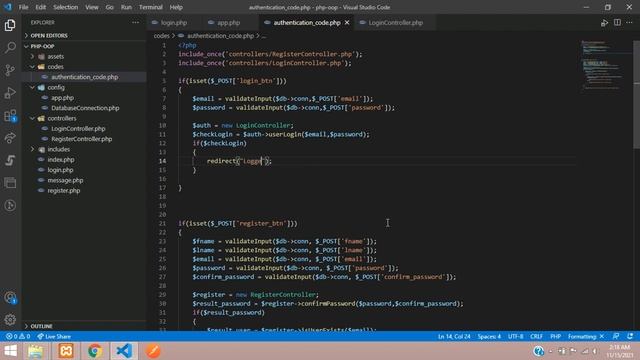Image resolution: width=640 pixels, height=360 pixels.
Task: Open Google Chrome from the taskbar
Action: tap(95, 351)
